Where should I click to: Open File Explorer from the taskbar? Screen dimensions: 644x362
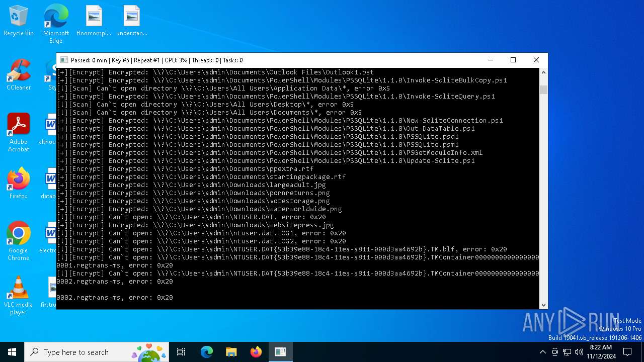coord(231,352)
